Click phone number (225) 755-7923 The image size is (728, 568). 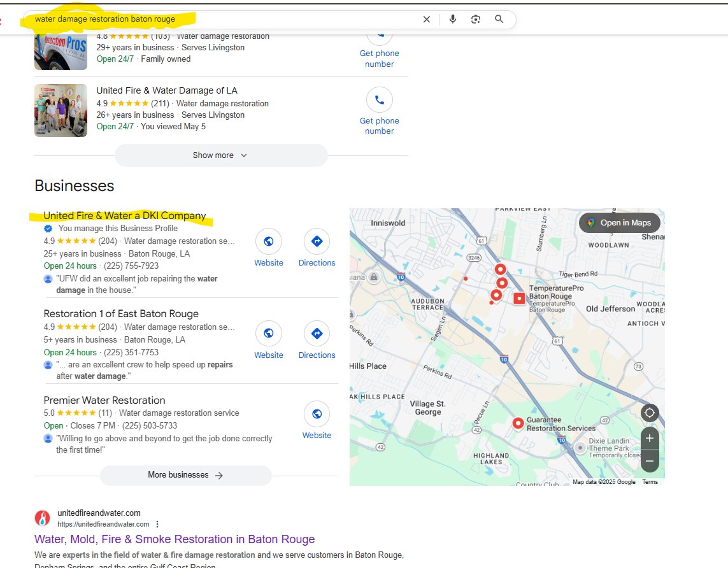tap(131, 266)
